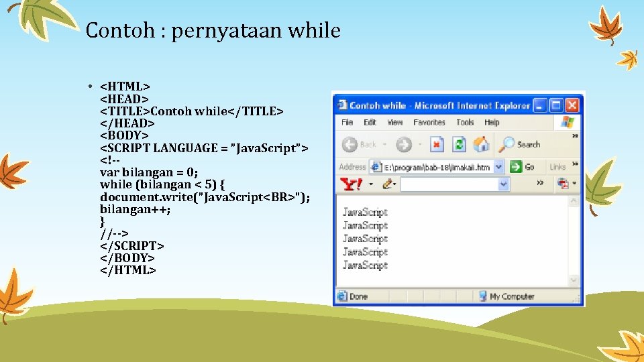Click the Internet Explorer title bar icon

click(x=341, y=105)
